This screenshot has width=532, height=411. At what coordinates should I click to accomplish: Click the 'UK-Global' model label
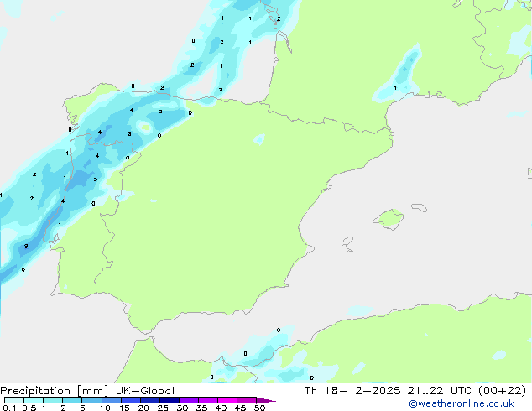145,391
